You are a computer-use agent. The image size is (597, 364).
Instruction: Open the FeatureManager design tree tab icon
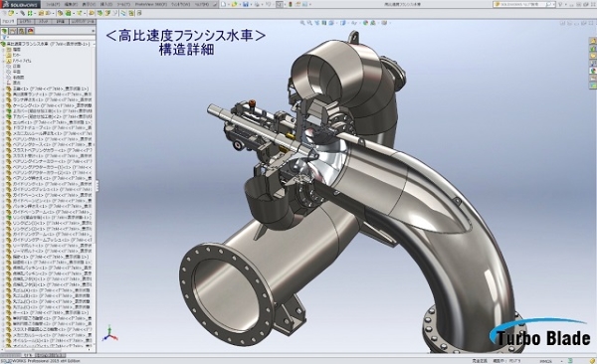(x=5, y=31)
